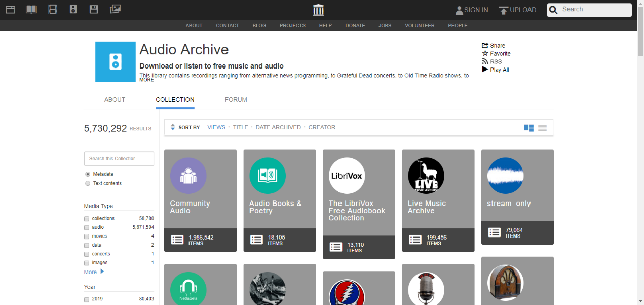Open the Software floppy disk icon

[94, 9]
